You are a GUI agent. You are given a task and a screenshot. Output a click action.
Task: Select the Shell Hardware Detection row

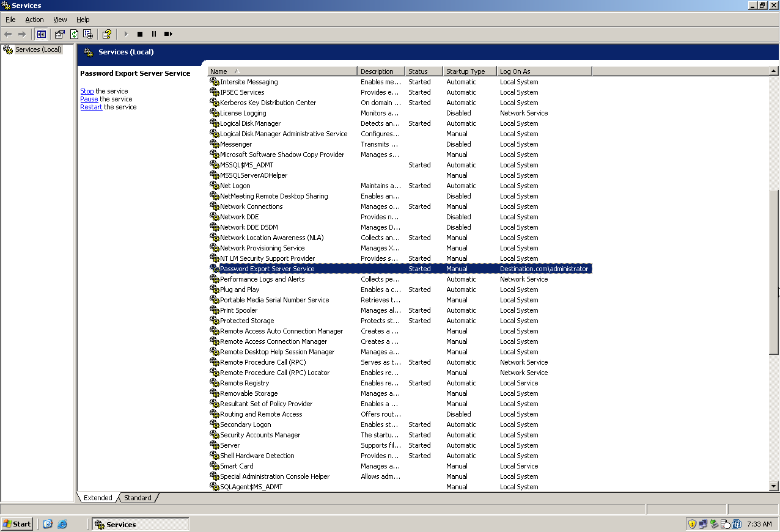coord(400,456)
